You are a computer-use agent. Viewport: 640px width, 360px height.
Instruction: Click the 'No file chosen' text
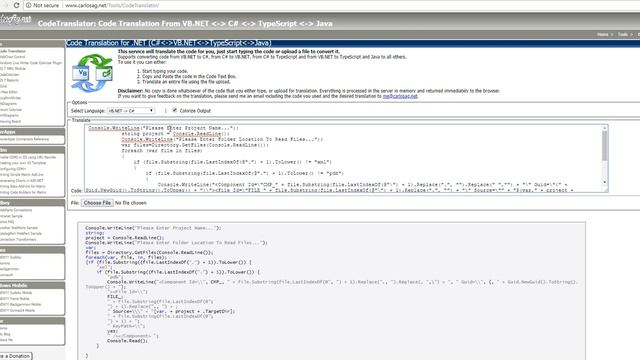tap(131, 203)
